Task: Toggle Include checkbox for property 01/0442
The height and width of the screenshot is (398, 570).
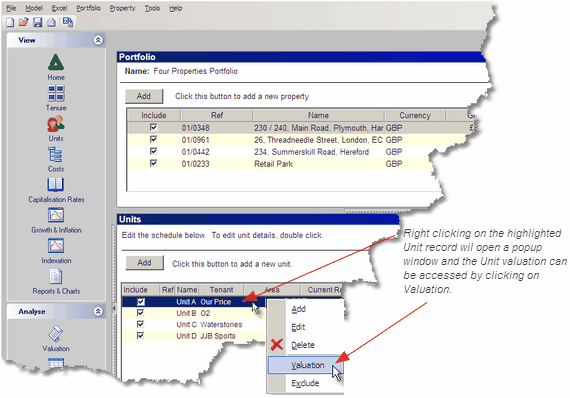Action: [x=153, y=151]
